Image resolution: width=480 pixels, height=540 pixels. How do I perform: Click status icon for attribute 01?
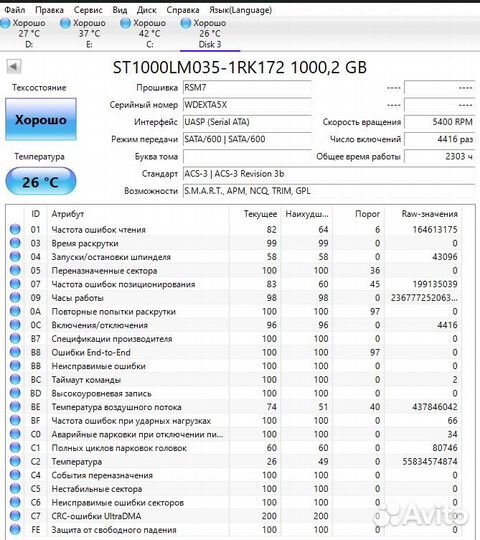pos(15,229)
